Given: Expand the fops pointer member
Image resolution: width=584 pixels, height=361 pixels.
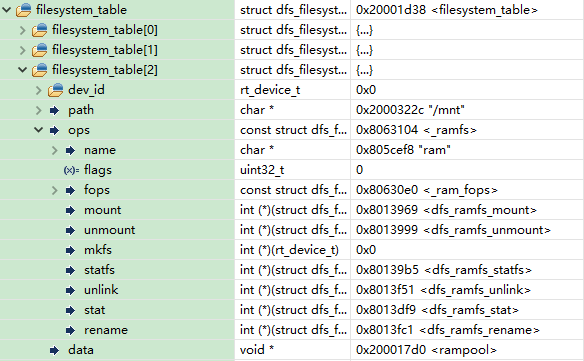Looking at the screenshot, I should [x=55, y=190].
